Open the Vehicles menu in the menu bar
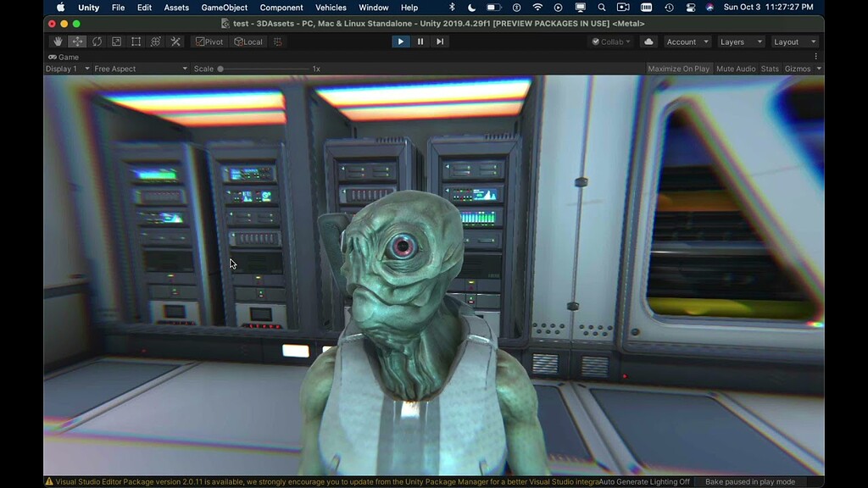The width and height of the screenshot is (868, 488). (330, 7)
